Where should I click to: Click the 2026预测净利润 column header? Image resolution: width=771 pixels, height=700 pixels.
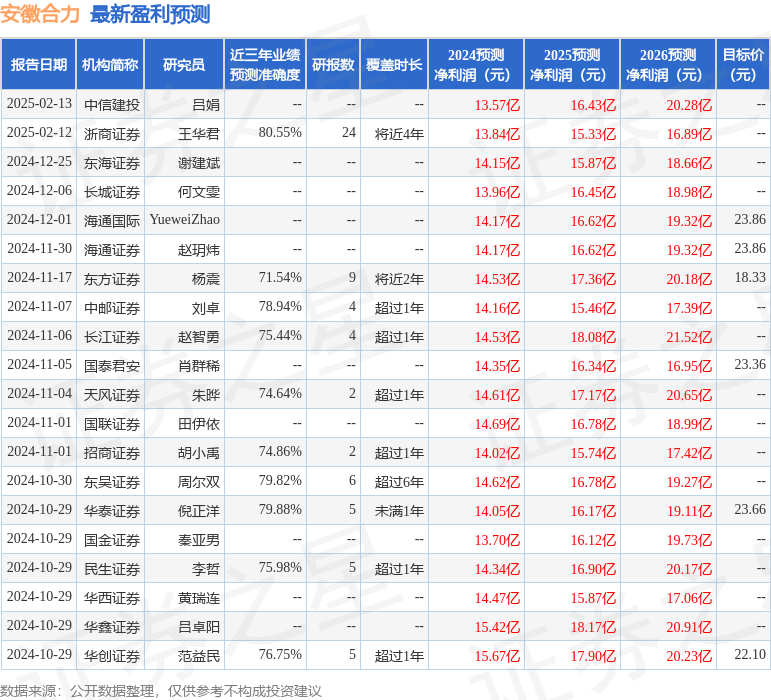[x=668, y=65]
